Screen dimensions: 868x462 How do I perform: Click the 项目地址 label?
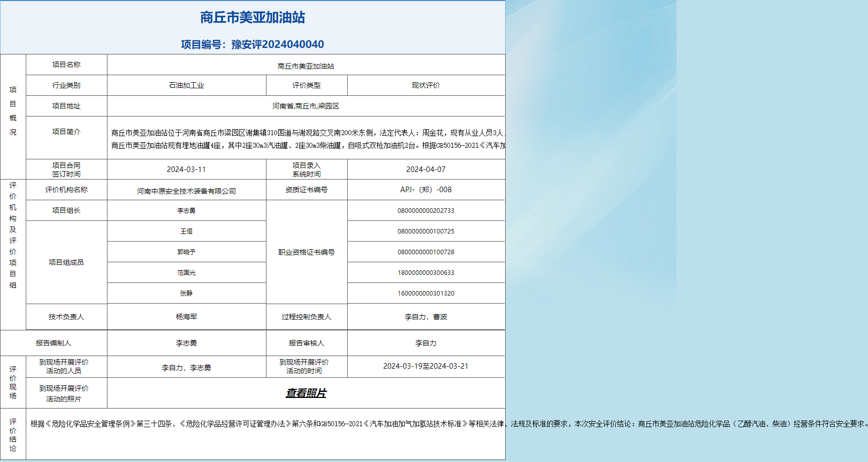66,106
